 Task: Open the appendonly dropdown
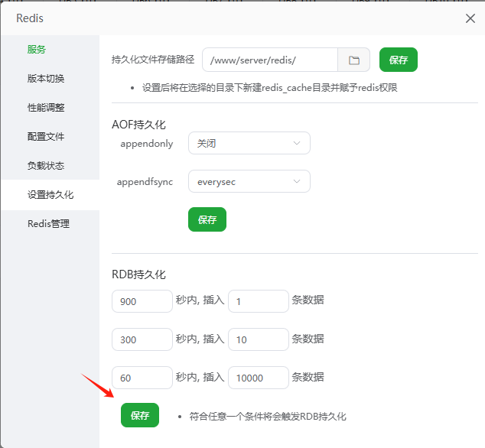pos(249,143)
